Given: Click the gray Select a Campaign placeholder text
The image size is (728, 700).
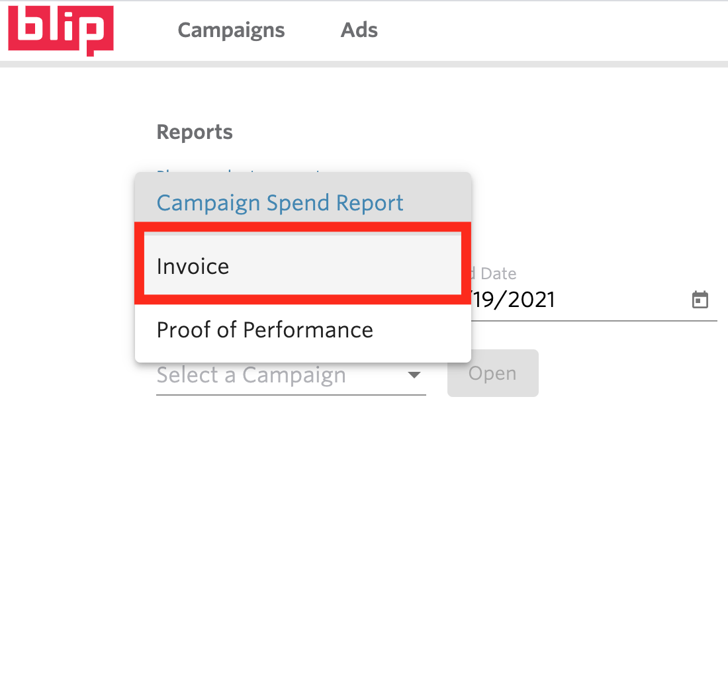Looking at the screenshot, I should pos(251,375).
